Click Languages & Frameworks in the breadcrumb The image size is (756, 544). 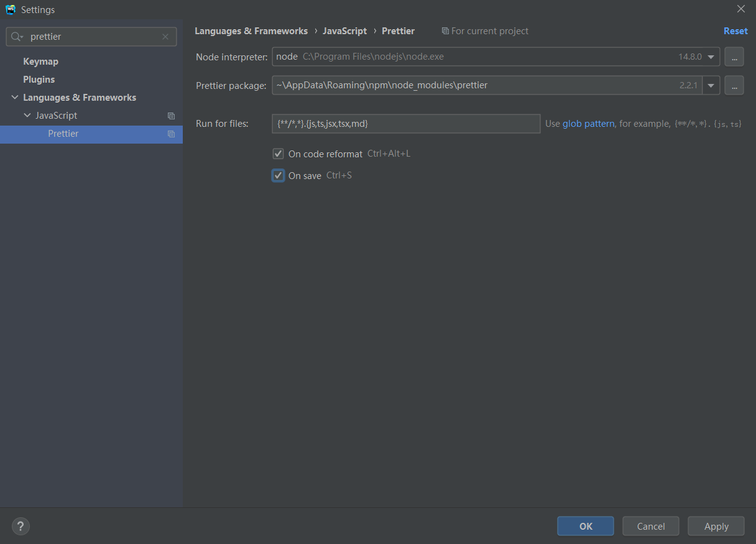[x=251, y=31]
